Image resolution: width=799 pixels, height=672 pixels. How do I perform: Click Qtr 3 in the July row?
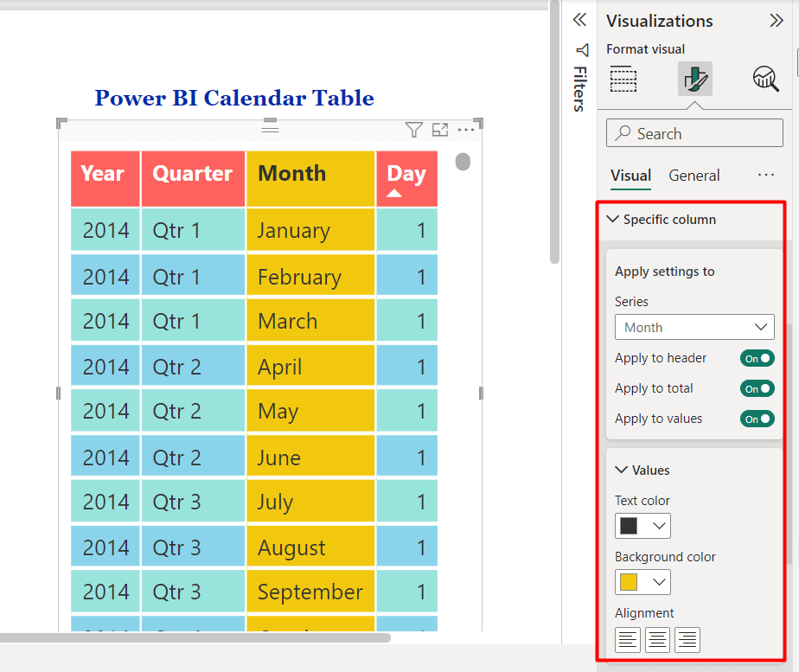point(193,502)
